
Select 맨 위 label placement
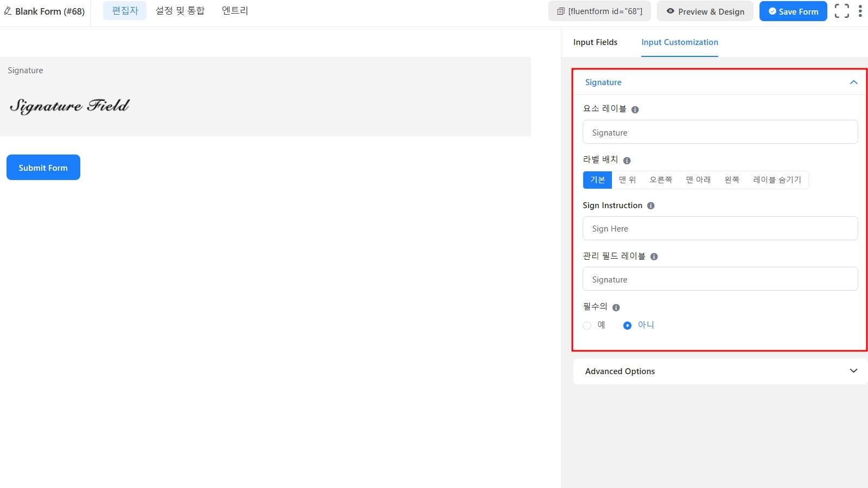[x=627, y=180]
